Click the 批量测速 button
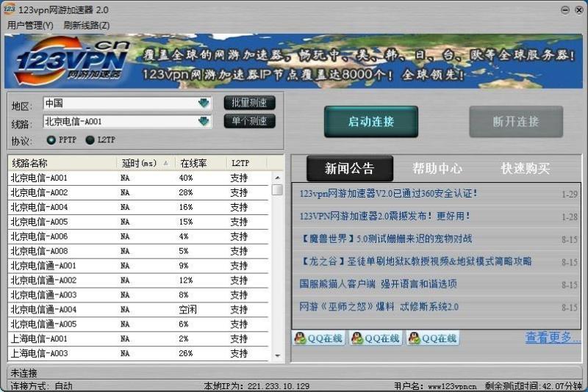Screen dimensions: 588x392 [249, 103]
